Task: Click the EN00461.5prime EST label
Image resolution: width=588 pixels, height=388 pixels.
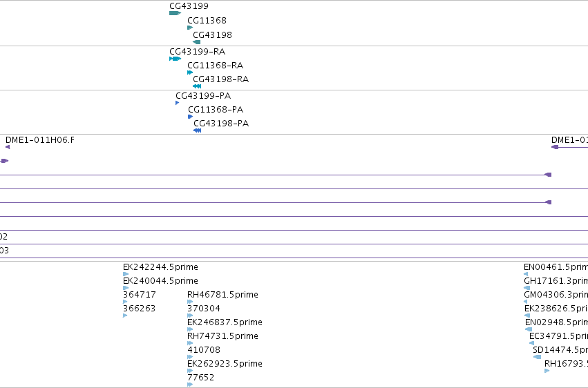Action: pyautogui.click(x=556, y=267)
